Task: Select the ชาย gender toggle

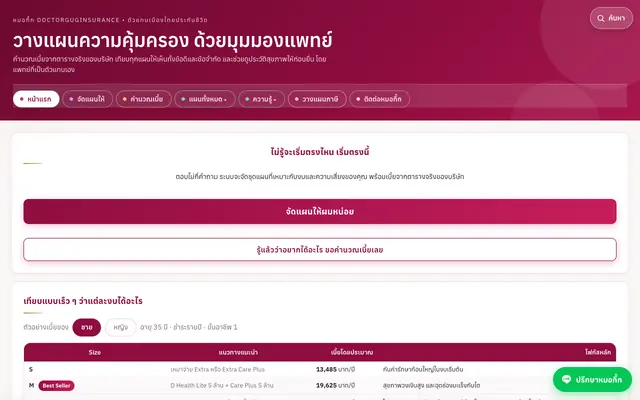Action: click(87, 327)
